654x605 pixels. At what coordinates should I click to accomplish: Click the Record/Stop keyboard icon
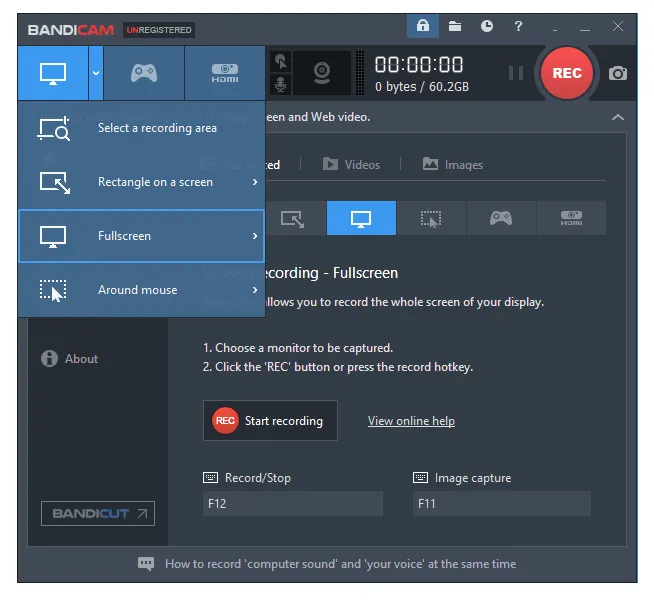pyautogui.click(x=210, y=477)
